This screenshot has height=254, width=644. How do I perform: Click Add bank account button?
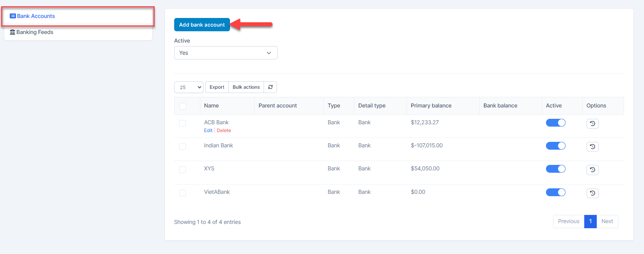click(202, 25)
